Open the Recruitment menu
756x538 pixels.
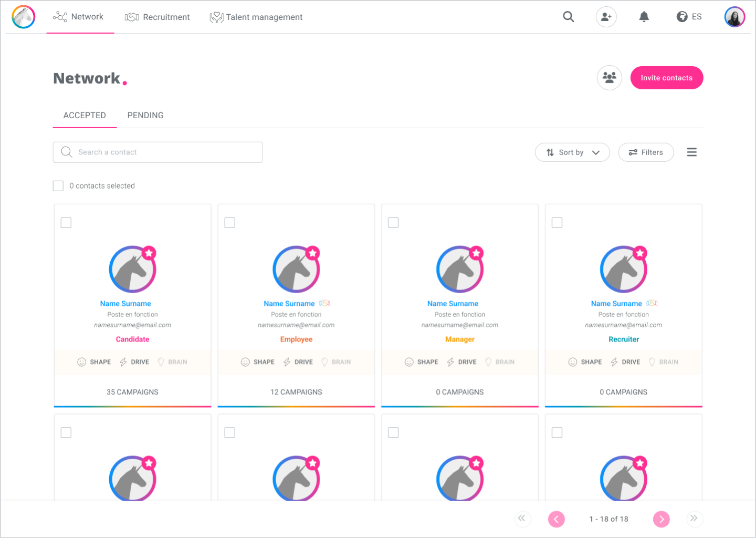[x=157, y=17]
